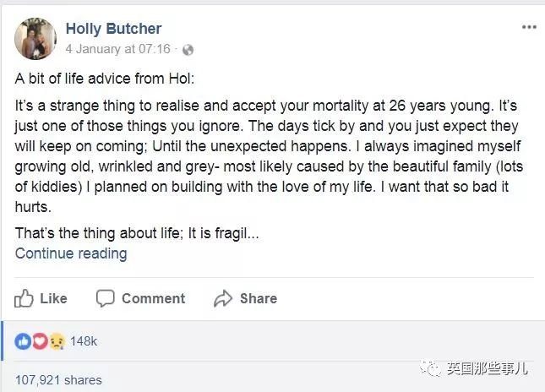This screenshot has width=545, height=392.
Task: Click the speech bubble Comment icon
Action: pyautogui.click(x=105, y=298)
